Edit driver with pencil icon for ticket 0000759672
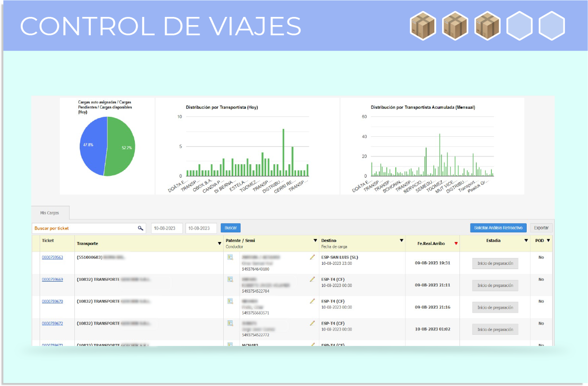 312,323
